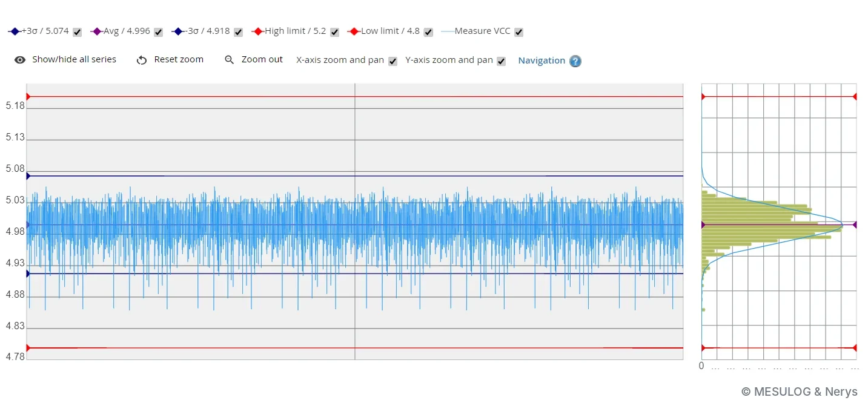The width and height of the screenshot is (868, 403).
Task: Click the -3σ diamond marker on main chart left edge
Action: point(27,274)
